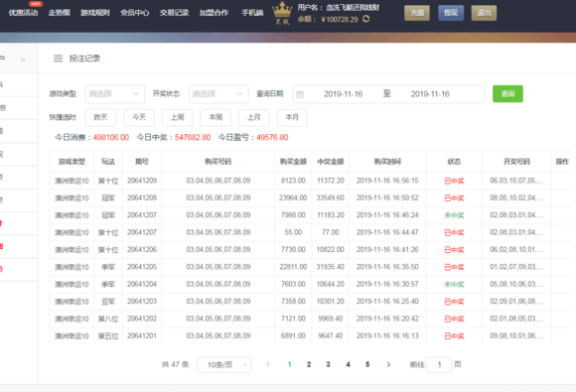Image resolution: width=576 pixels, height=392 pixels.
Task: Click the 开奖号码 column header
Action: (x=516, y=162)
